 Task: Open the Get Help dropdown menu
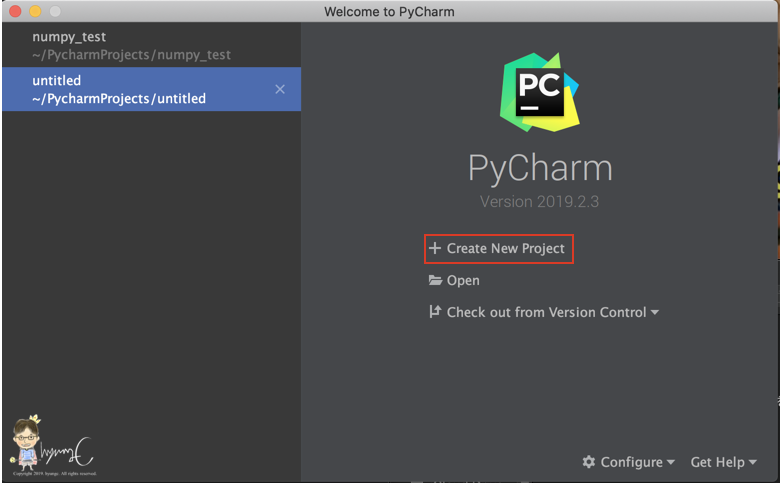[x=723, y=462]
